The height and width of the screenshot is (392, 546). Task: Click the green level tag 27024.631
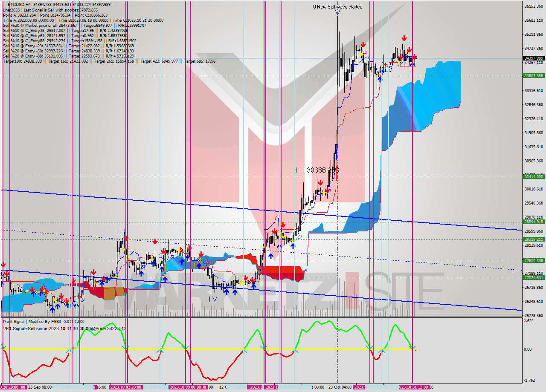534,278
